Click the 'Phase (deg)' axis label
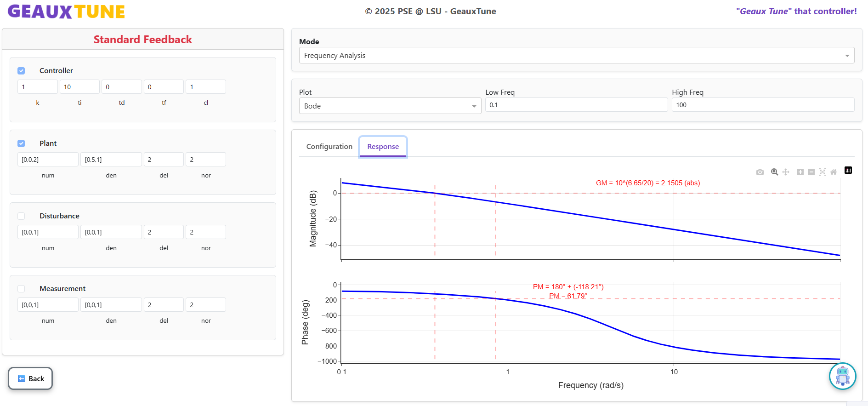This screenshot has width=868, height=406. (x=305, y=322)
